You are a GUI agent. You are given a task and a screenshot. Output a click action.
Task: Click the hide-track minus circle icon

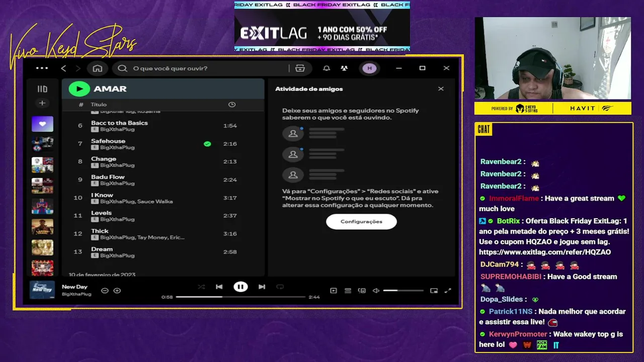pyautogui.click(x=105, y=291)
